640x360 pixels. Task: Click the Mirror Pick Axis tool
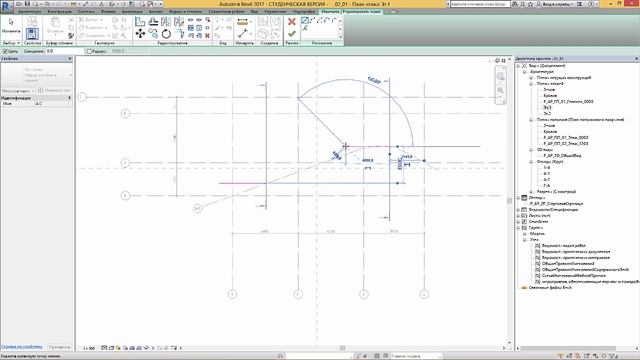166,22
